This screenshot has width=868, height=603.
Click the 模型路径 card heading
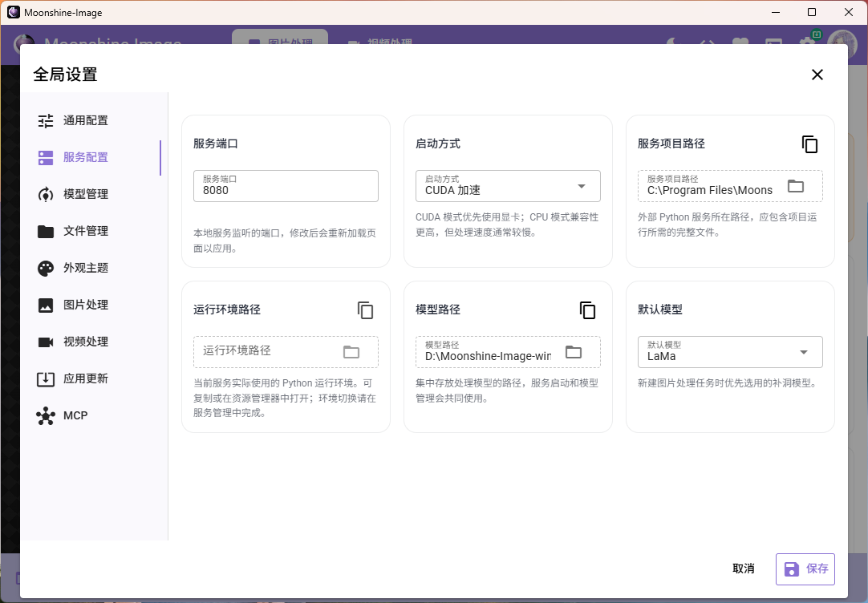coord(438,310)
